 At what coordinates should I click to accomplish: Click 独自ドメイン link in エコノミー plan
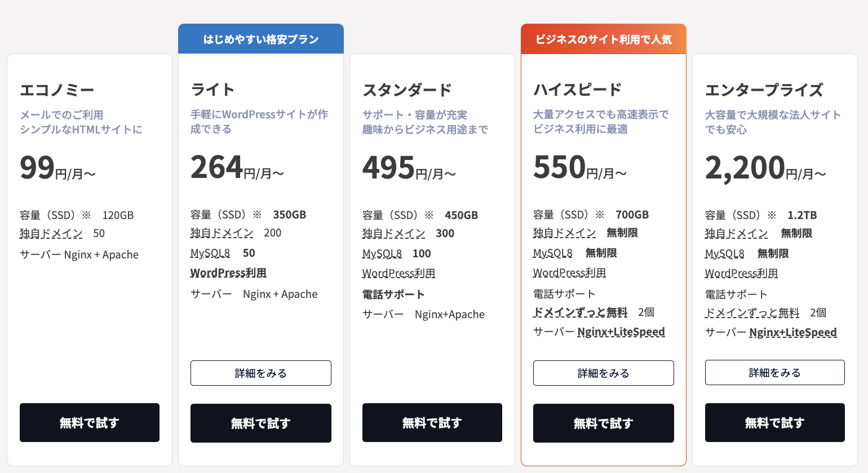pyautogui.click(x=51, y=233)
